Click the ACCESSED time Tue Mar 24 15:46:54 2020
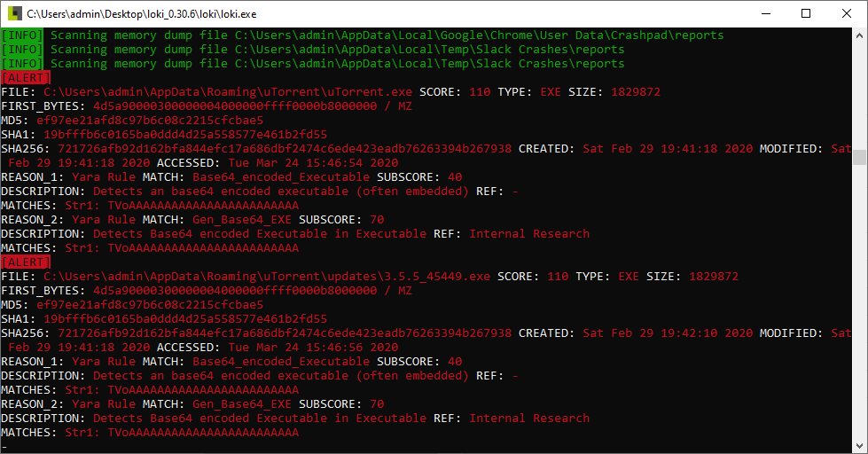The image size is (868, 454). point(313,163)
